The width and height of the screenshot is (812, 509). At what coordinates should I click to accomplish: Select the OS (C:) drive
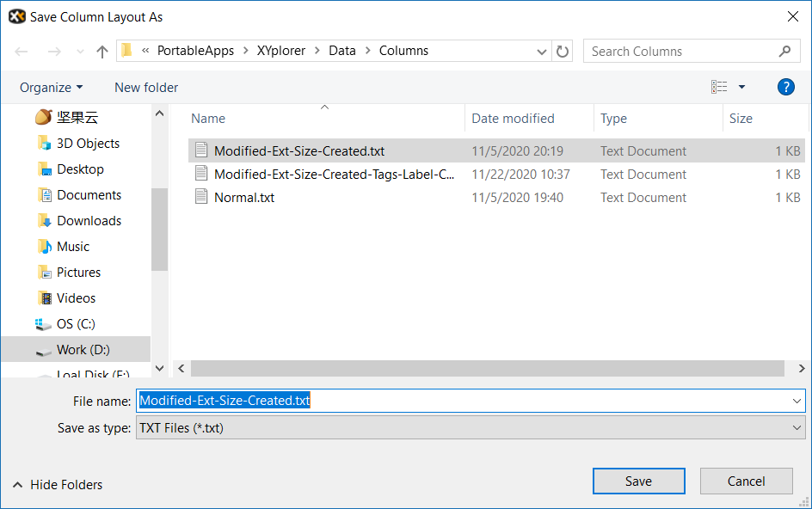tap(76, 324)
